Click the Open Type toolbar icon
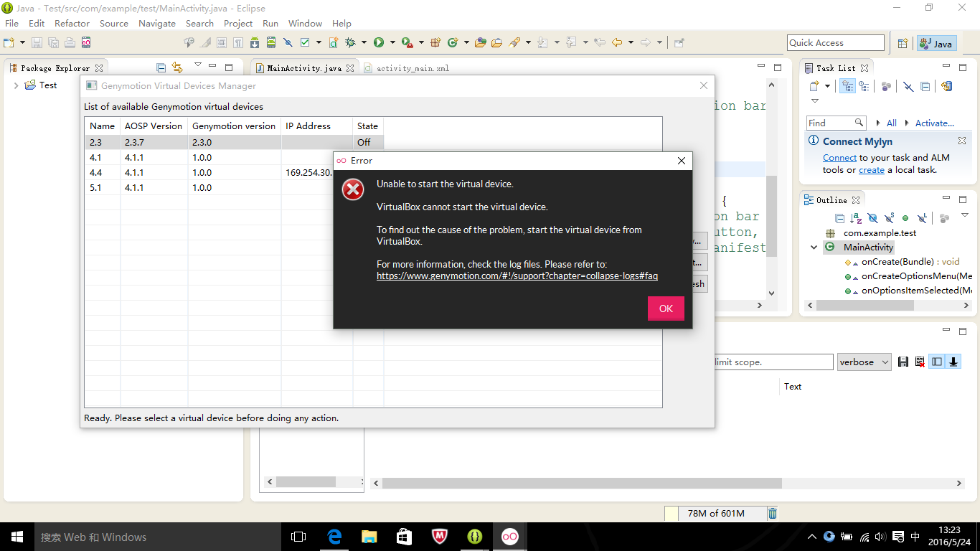The height and width of the screenshot is (551, 980). point(480,42)
